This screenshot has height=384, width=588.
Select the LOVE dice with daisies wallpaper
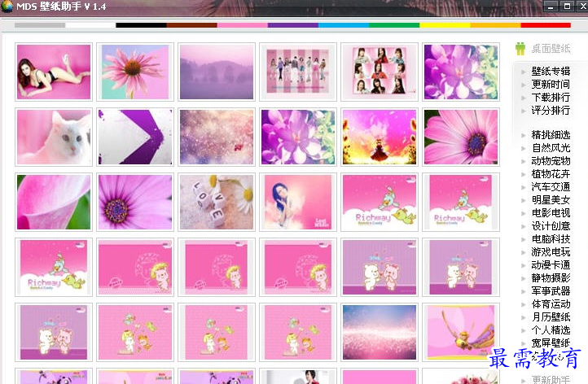217,203
